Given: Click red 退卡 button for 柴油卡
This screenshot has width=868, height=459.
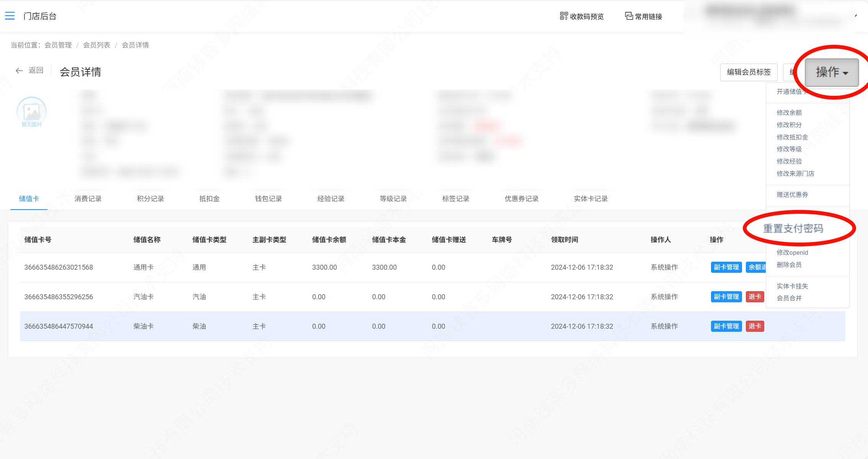Looking at the screenshot, I should pos(754,326).
